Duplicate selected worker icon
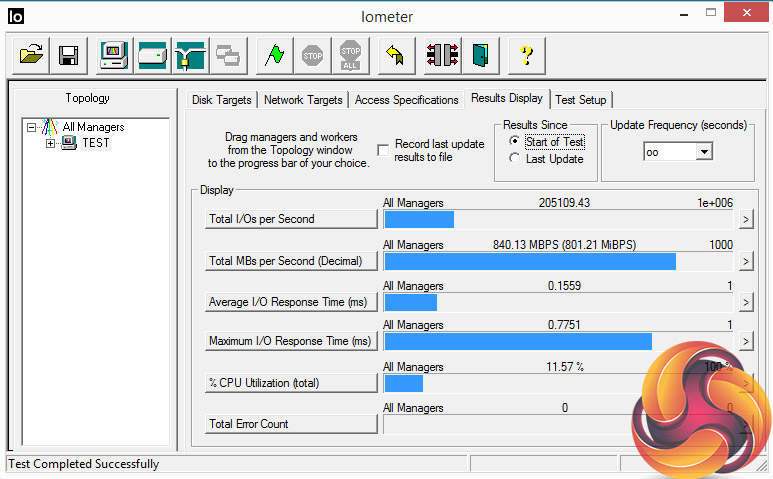773x479 pixels. 228,55
